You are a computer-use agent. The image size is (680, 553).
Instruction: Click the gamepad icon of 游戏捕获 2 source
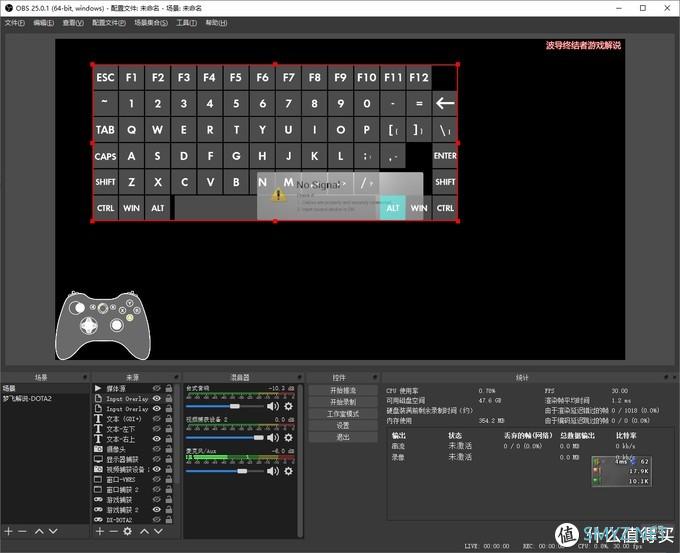pyautogui.click(x=98, y=510)
